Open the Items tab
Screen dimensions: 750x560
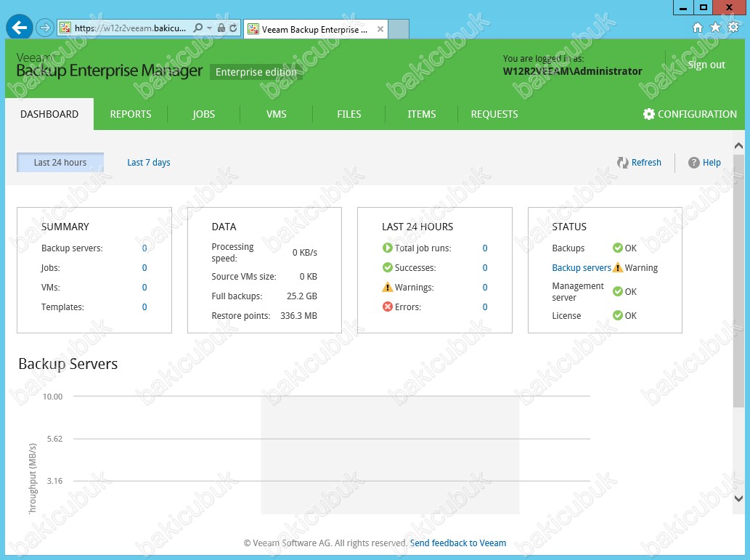pos(422,114)
